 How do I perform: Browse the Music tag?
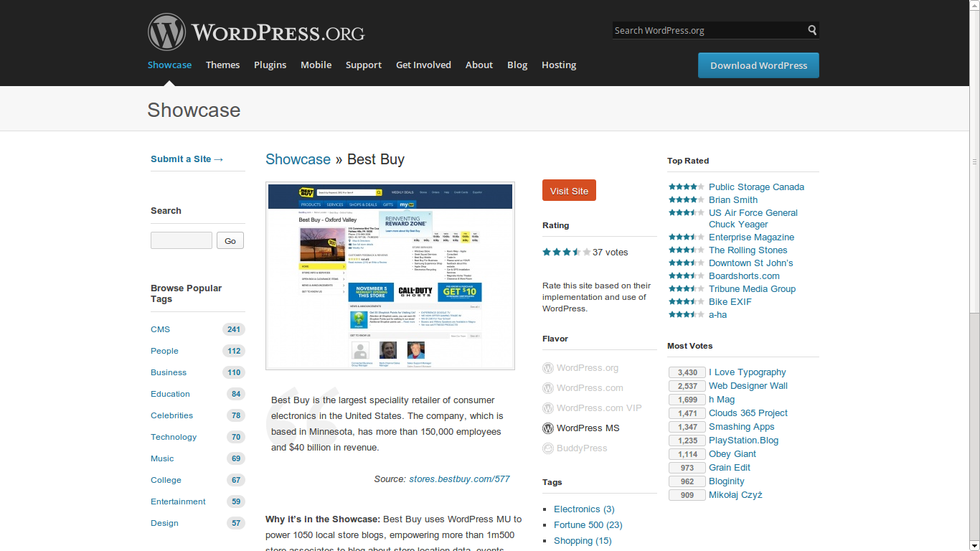tap(162, 458)
